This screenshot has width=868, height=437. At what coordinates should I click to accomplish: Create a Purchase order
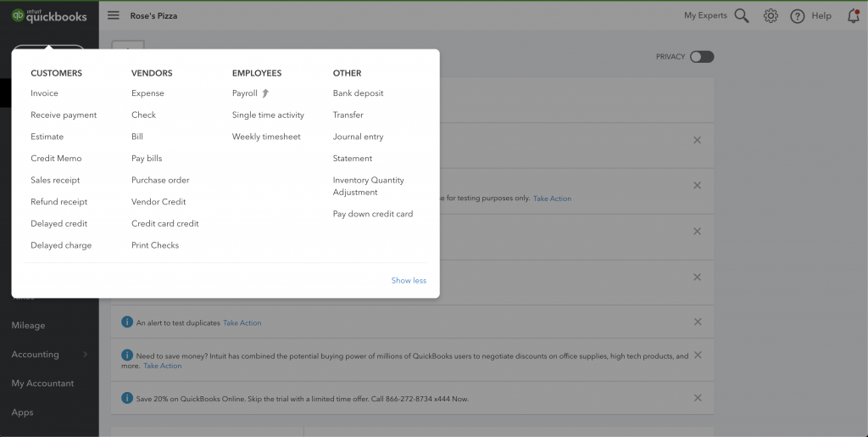coord(160,180)
